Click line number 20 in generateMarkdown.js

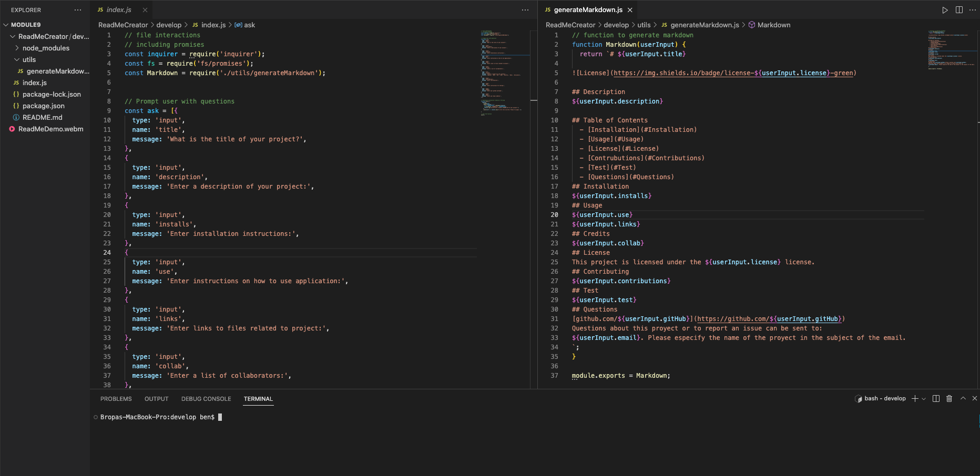coord(554,215)
